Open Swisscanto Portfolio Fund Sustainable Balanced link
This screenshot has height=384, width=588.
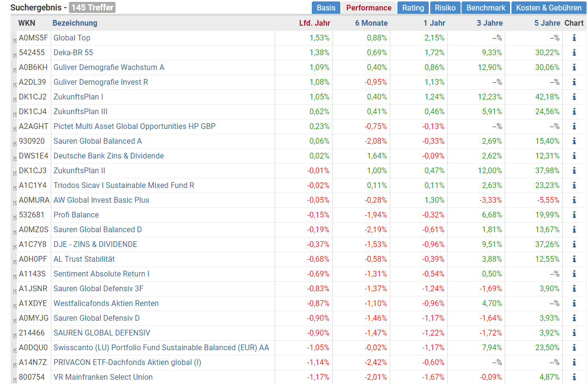click(161, 348)
